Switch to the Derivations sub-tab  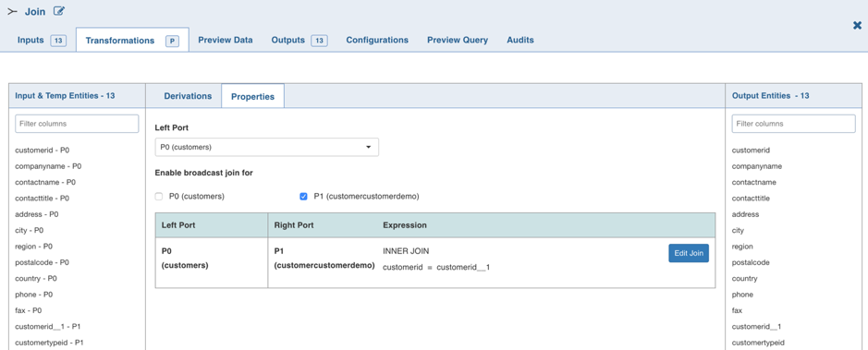[x=188, y=96]
